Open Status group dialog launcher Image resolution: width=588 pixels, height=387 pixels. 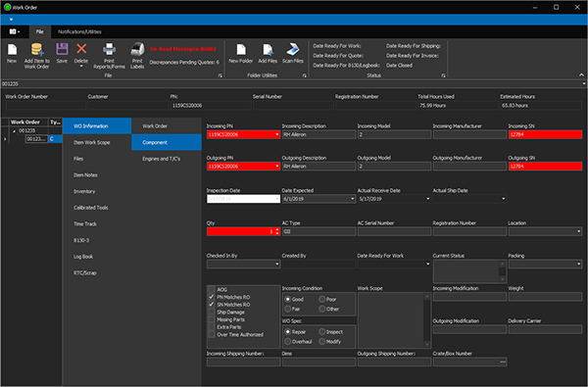pos(443,75)
